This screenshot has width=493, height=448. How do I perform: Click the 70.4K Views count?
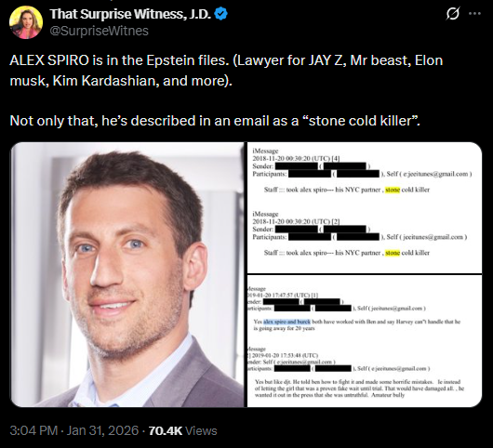182,430
